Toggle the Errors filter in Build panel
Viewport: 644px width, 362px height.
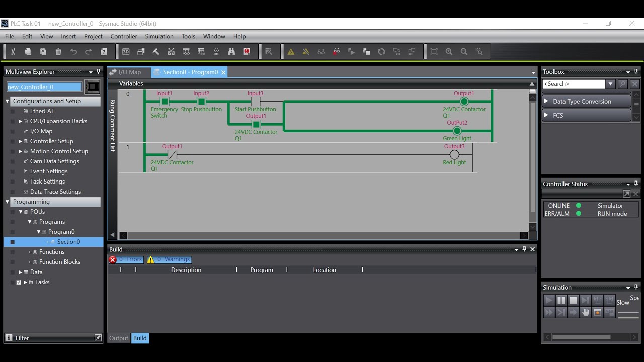(126, 259)
